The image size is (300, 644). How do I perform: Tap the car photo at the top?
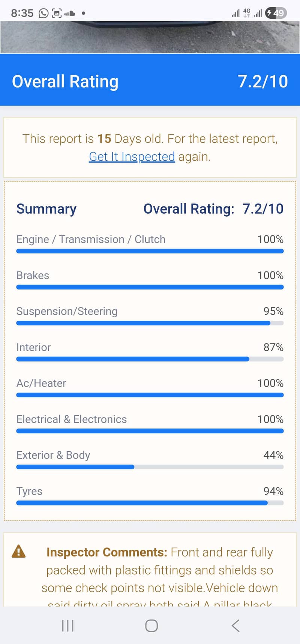[150, 37]
